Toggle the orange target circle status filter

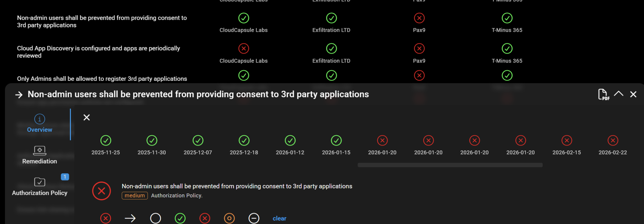click(x=229, y=218)
